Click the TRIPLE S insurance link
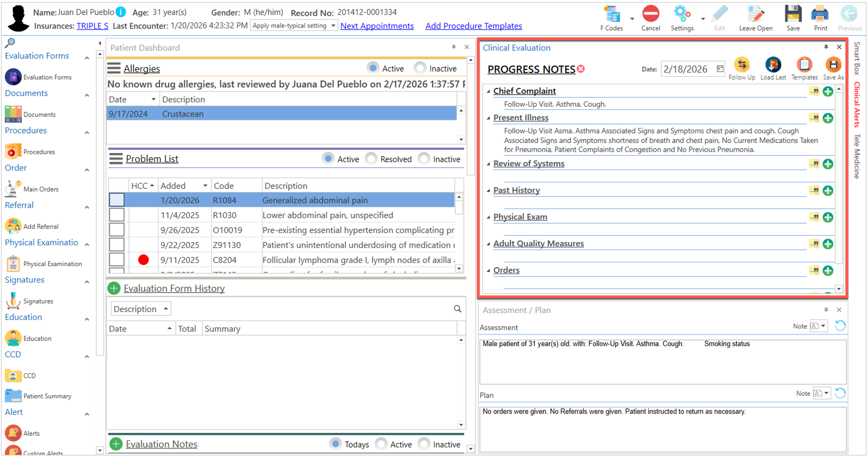The image size is (868, 457). coord(92,26)
